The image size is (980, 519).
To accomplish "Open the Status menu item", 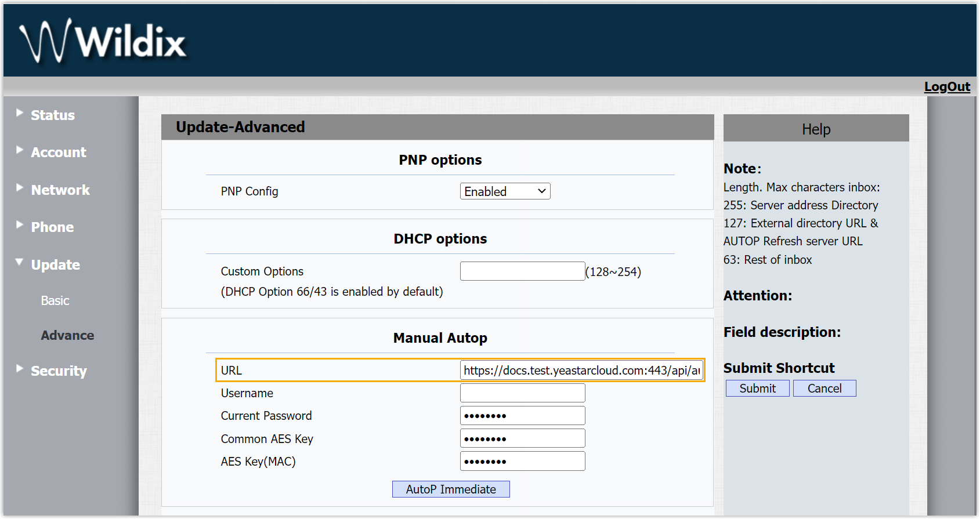I will 53,115.
